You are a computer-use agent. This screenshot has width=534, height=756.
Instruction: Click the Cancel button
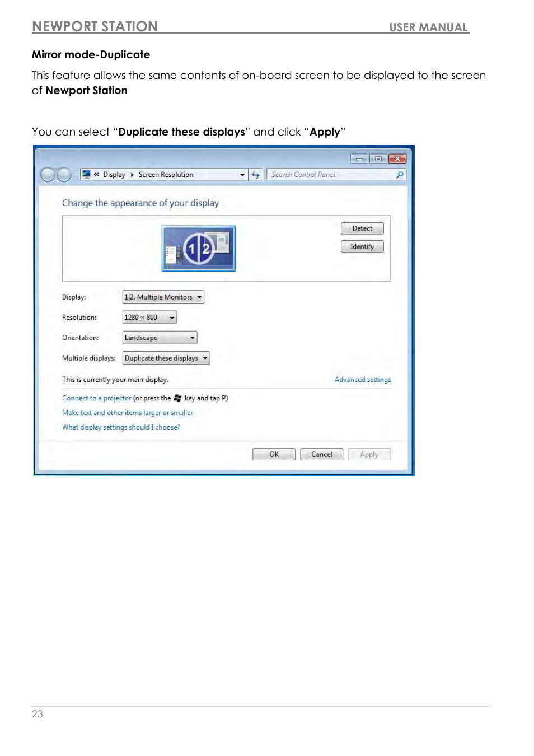(321, 454)
